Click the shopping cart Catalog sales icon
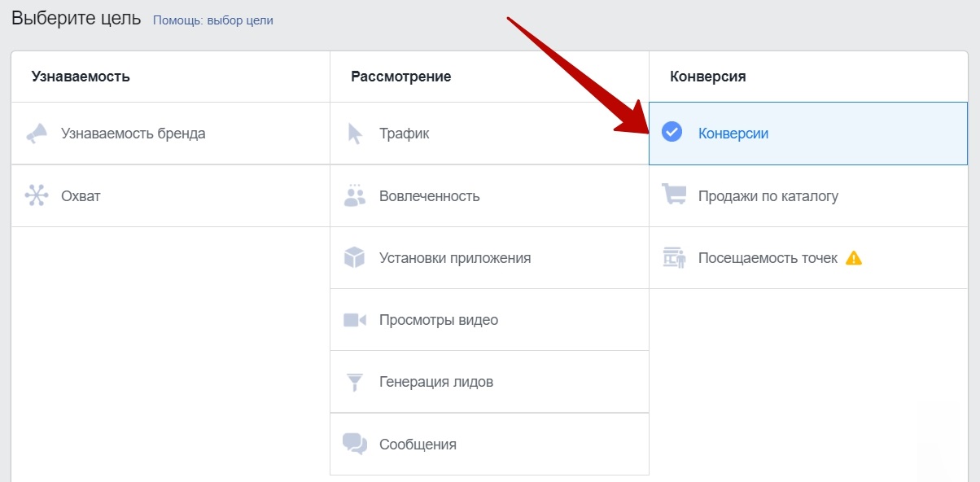 674,195
